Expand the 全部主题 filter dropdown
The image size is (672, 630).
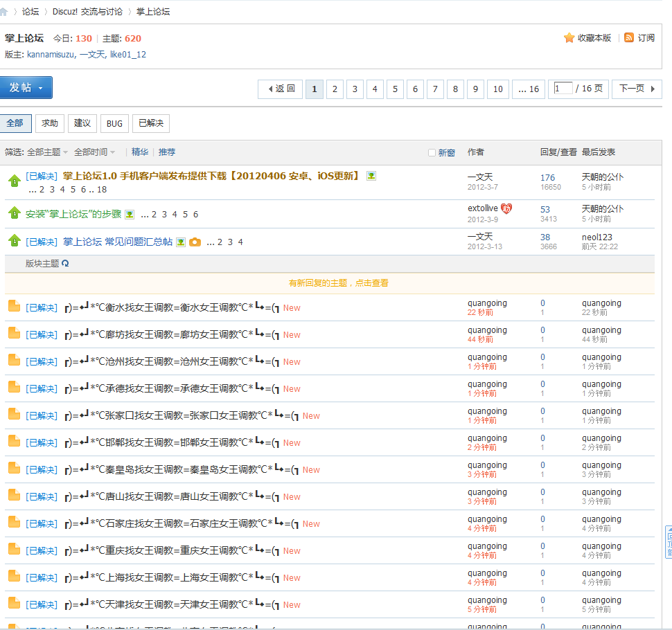pyautogui.click(x=47, y=152)
